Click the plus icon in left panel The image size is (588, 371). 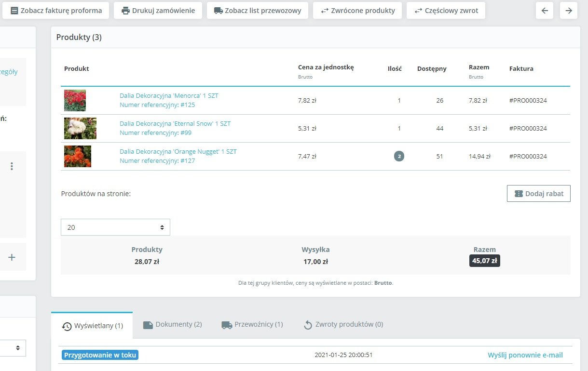click(12, 257)
